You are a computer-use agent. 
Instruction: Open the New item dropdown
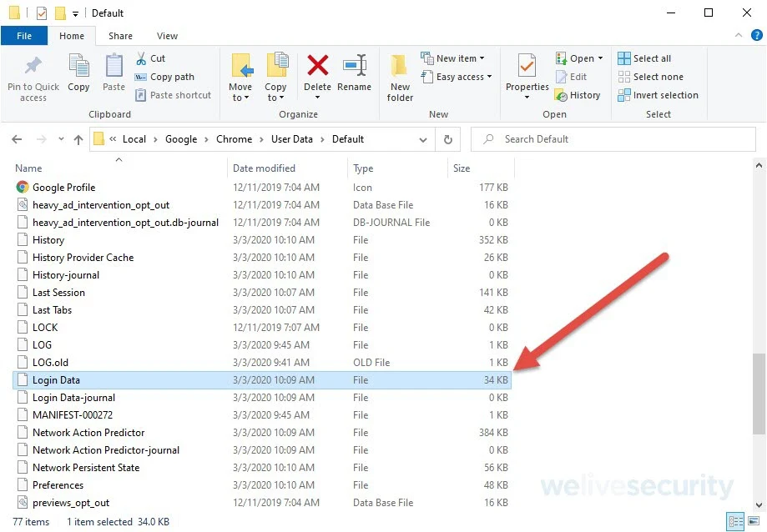tap(452, 58)
